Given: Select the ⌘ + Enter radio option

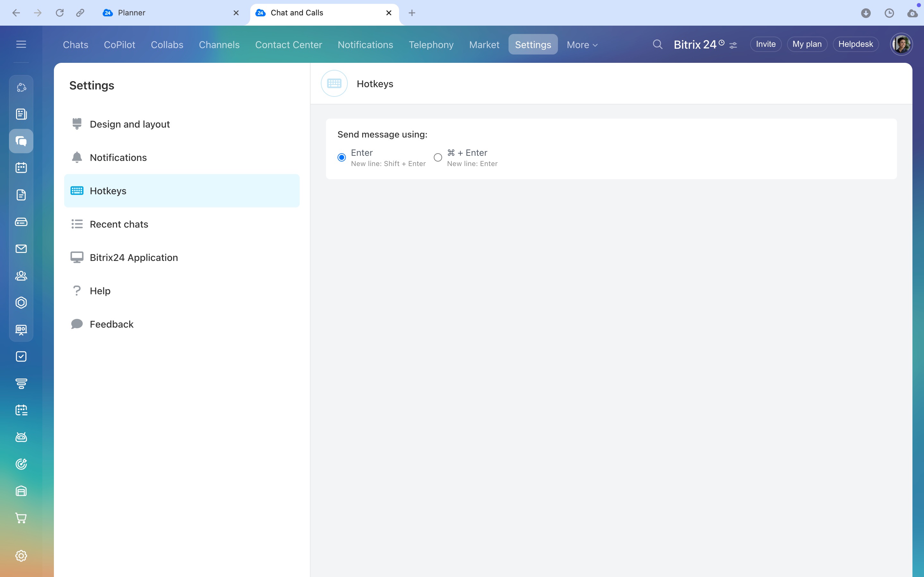Looking at the screenshot, I should (x=438, y=157).
